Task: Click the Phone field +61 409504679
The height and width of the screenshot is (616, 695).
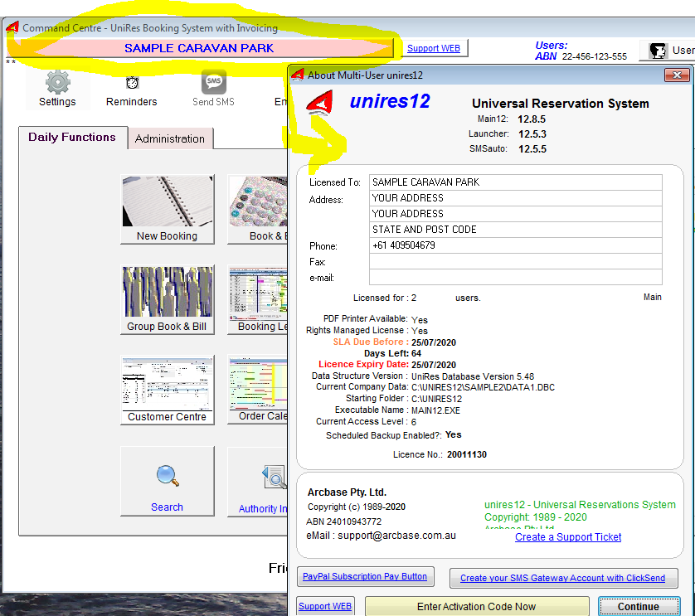Action: pos(516,245)
